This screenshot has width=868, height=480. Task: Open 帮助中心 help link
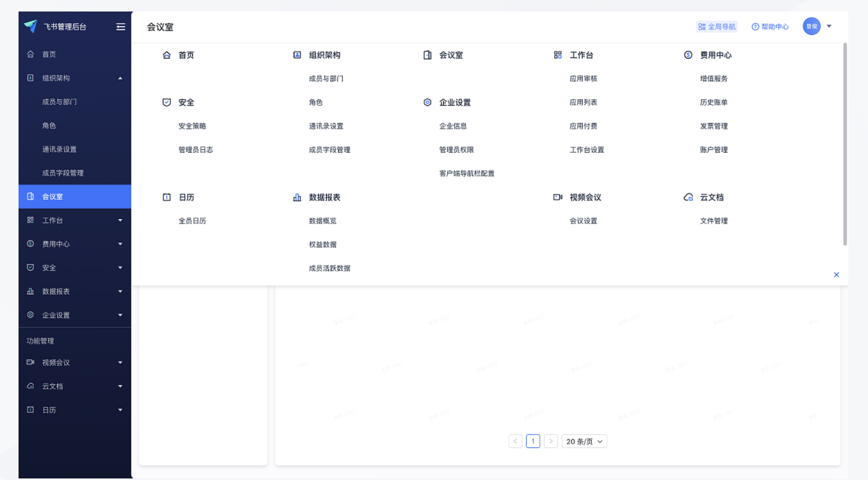(770, 27)
